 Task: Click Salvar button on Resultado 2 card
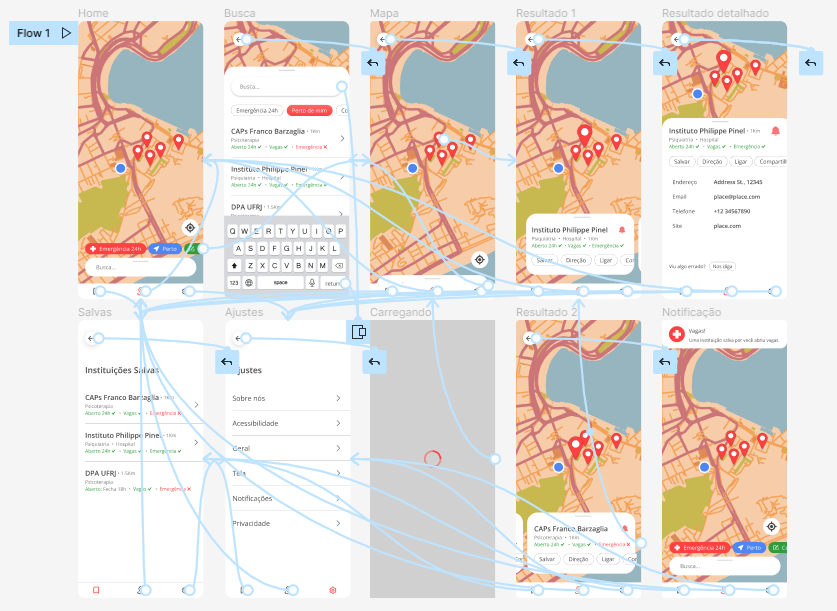pyautogui.click(x=547, y=559)
